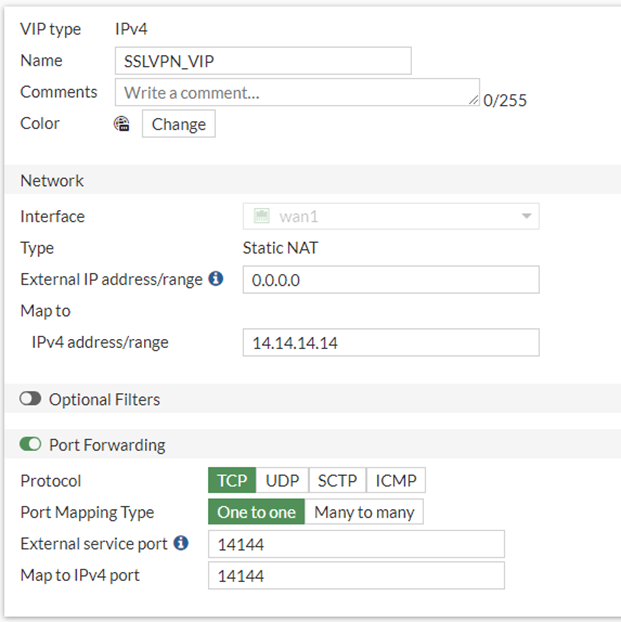This screenshot has width=621, height=622.
Task: Click the color globe icon beside Change
Action: pyautogui.click(x=122, y=124)
